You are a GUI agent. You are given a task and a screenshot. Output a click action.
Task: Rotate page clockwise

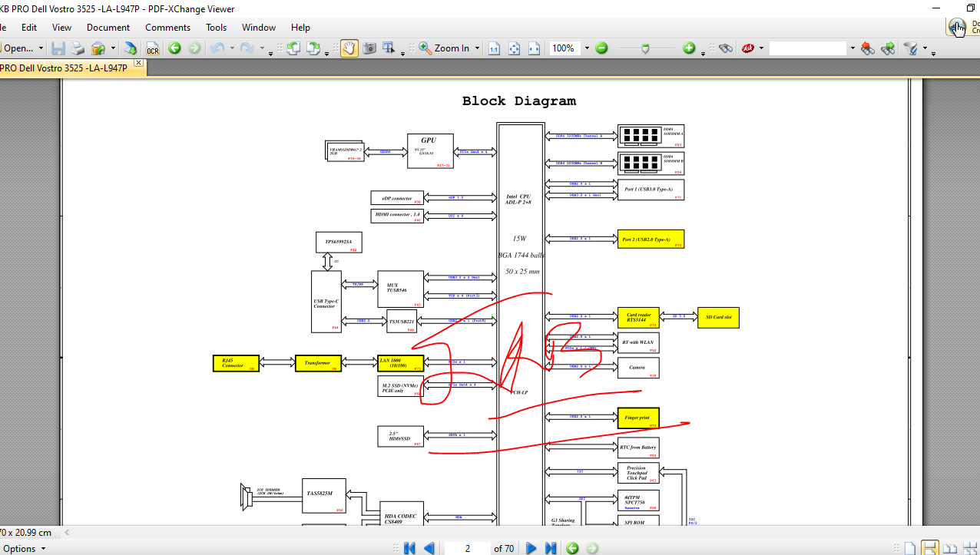(x=313, y=48)
